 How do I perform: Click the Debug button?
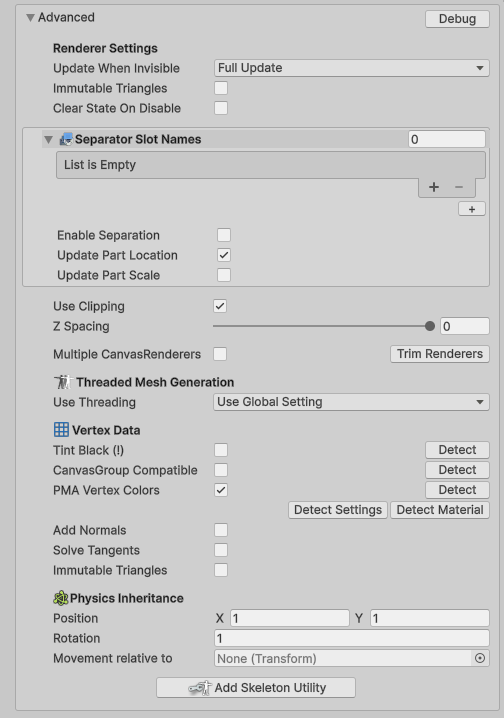457,19
